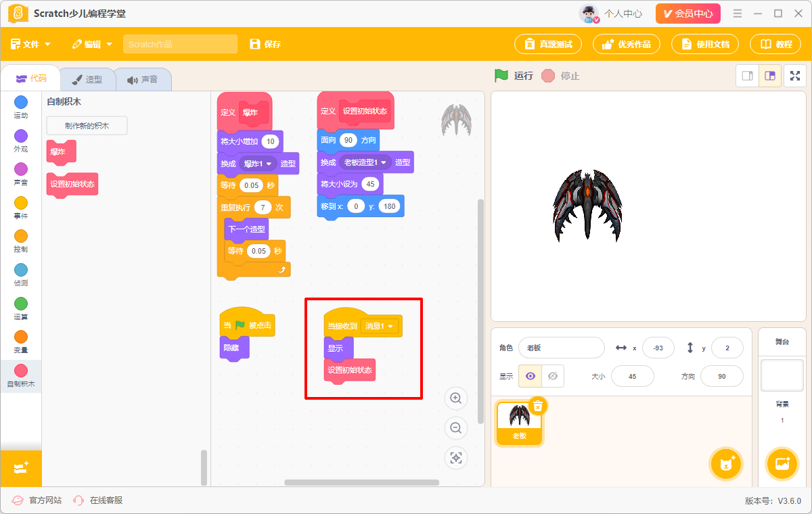Edit size value 45 in 将大小设为 block
The height and width of the screenshot is (514, 812).
pos(369,184)
